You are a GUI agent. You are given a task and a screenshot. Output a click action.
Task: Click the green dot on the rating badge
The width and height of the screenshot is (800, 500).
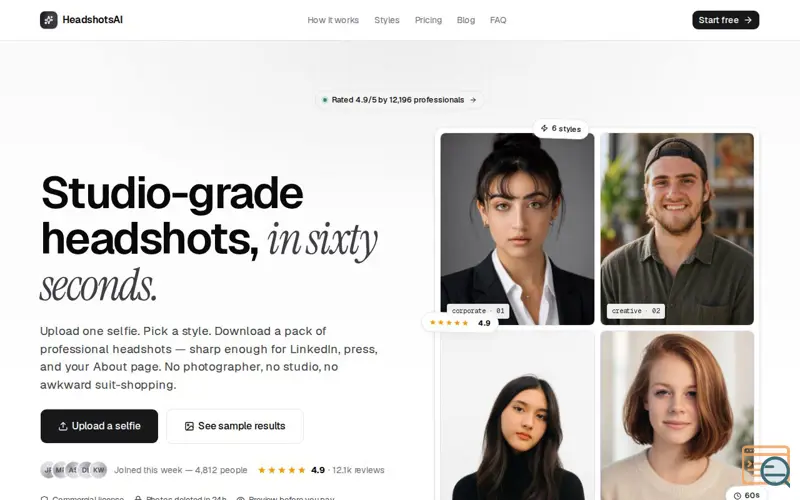coord(324,99)
